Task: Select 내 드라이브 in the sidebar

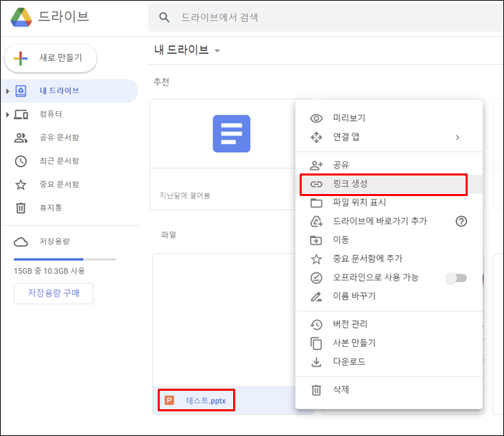Action: click(x=70, y=91)
